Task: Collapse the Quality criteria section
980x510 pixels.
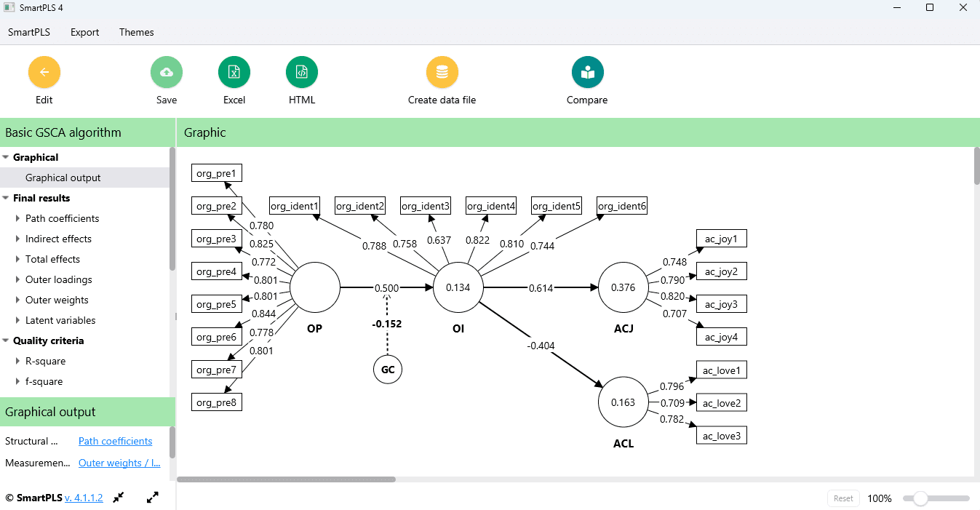Action: pos(6,340)
